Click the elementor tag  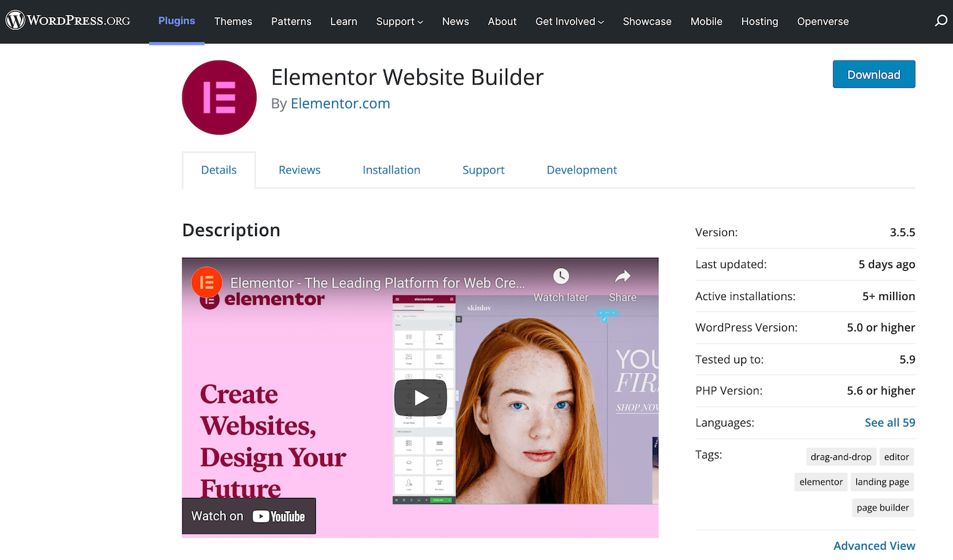[x=821, y=482]
